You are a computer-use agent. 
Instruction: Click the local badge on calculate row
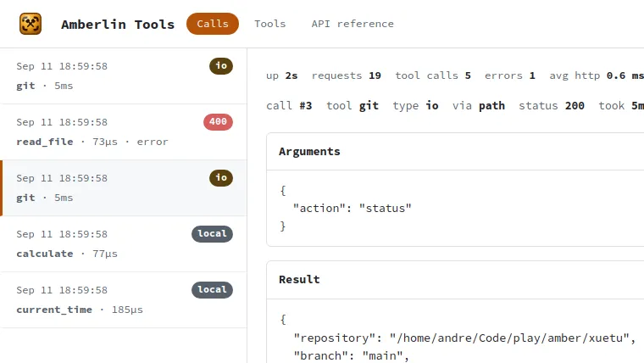pos(212,233)
